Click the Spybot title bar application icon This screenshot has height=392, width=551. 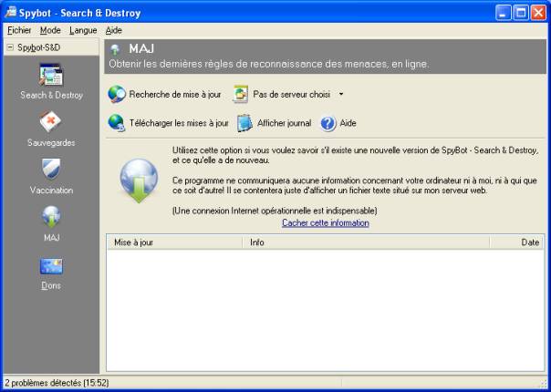(11, 12)
